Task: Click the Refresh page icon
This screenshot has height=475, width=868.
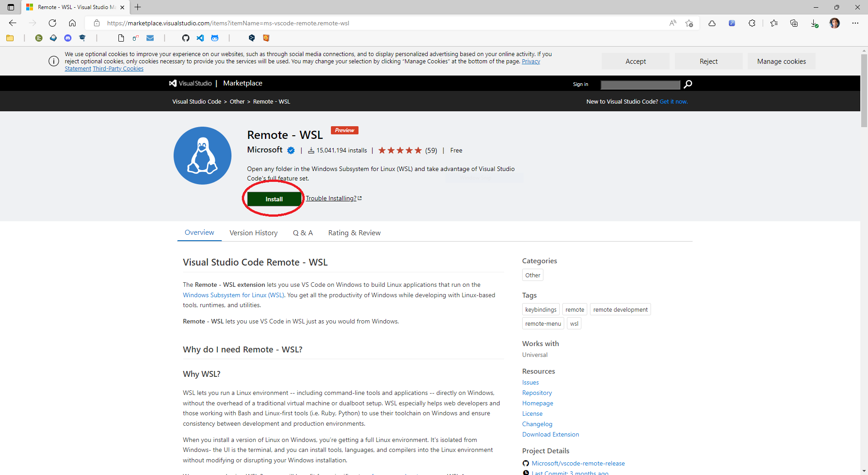Action: (x=52, y=23)
